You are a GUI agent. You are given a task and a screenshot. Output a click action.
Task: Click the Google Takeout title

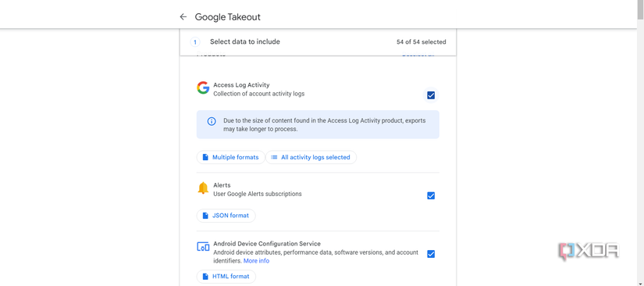(x=227, y=17)
